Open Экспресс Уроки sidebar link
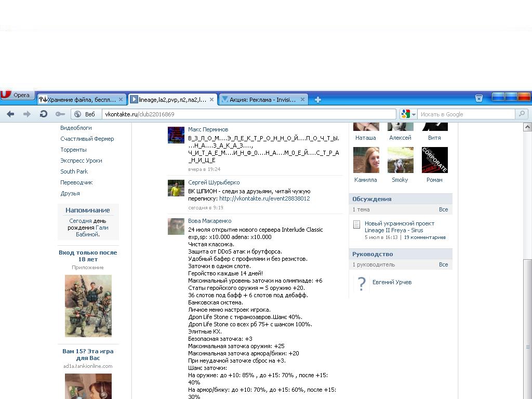Image resolution: width=532 pixels, height=399 pixels. (x=81, y=161)
